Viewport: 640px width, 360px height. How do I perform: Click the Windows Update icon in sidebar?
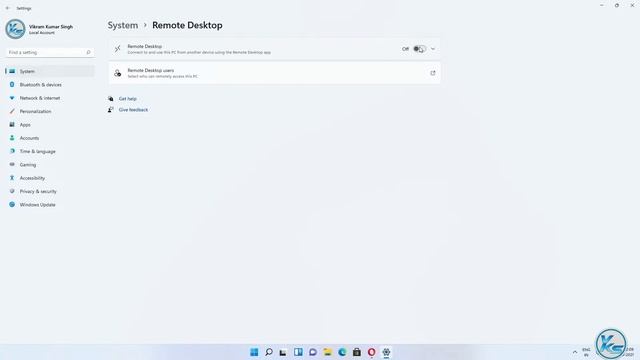coord(12,204)
